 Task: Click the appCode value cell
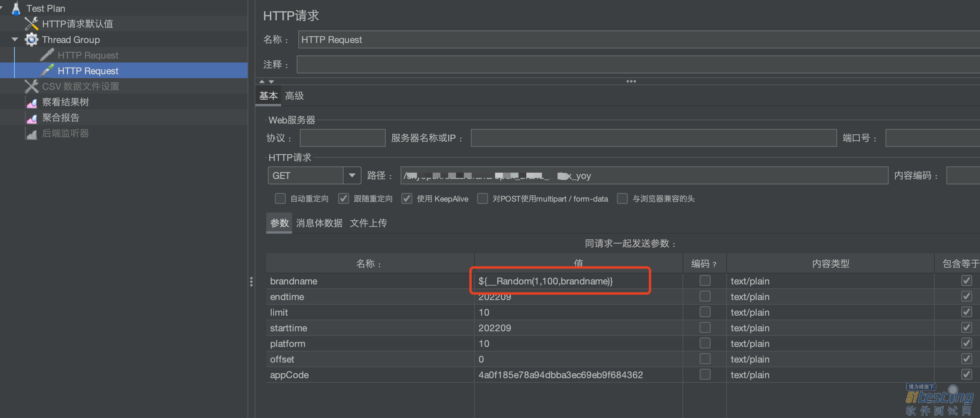click(x=578, y=375)
